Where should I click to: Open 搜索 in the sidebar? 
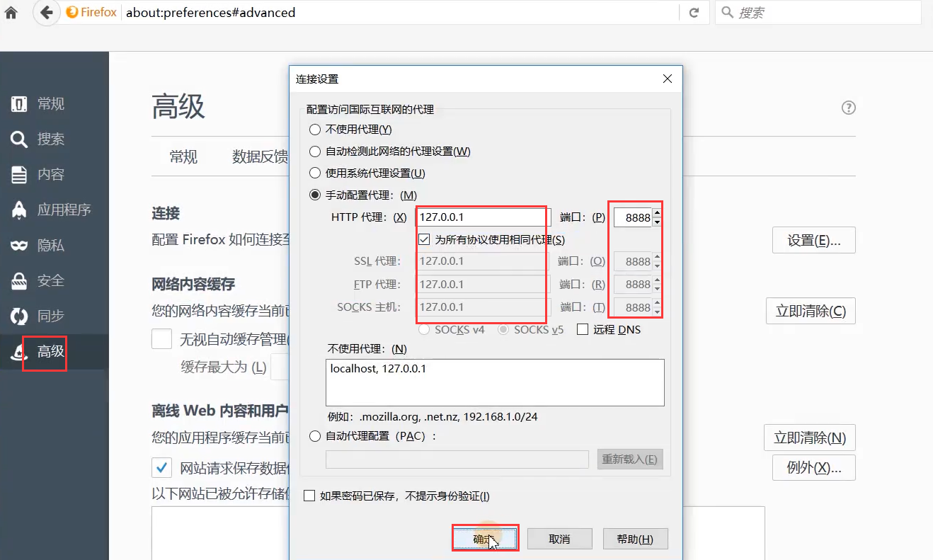point(51,139)
